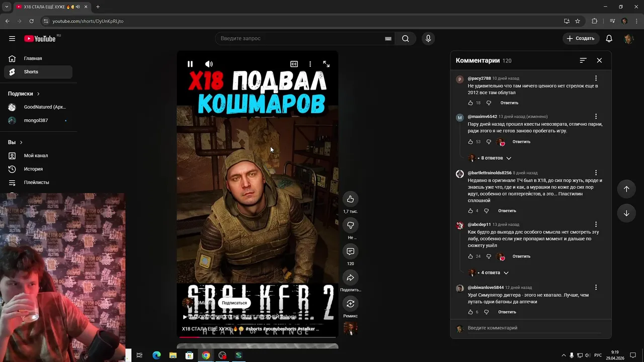This screenshot has height=362, width=644.
Task: Open mongol387 subscription channel
Action: pyautogui.click(x=38, y=121)
